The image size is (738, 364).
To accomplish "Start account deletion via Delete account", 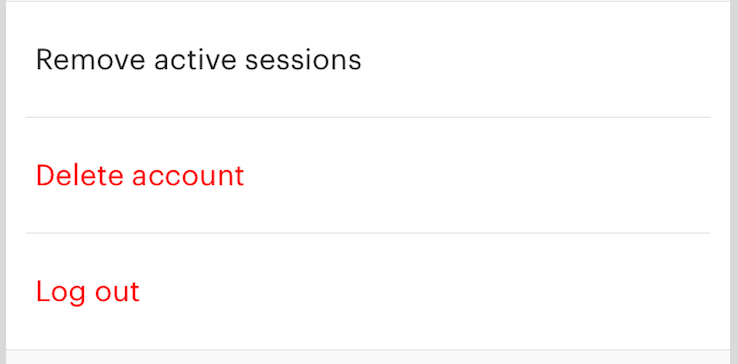I will point(368,175).
